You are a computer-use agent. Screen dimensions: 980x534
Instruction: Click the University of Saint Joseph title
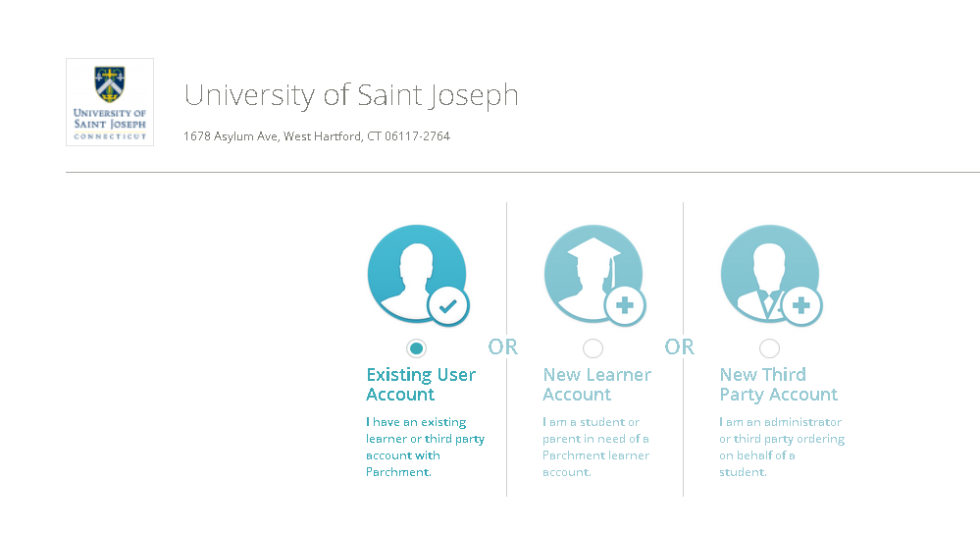351,95
